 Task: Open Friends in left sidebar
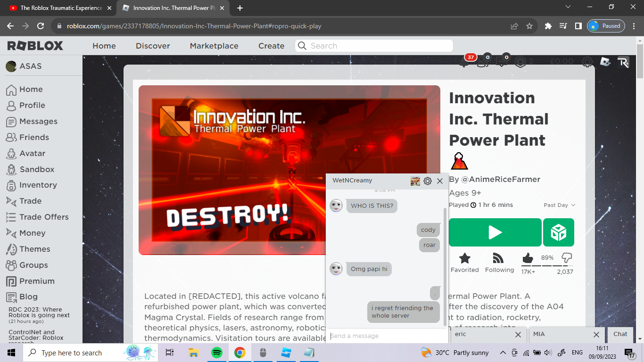[27, 137]
